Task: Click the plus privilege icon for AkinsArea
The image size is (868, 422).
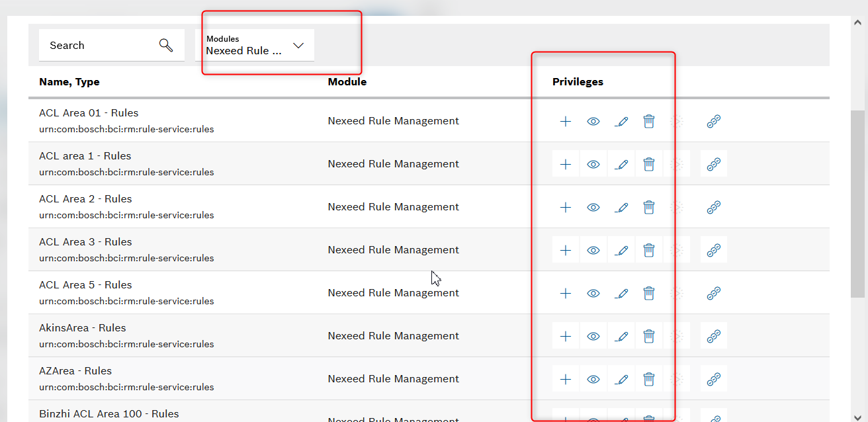Action: 565,335
